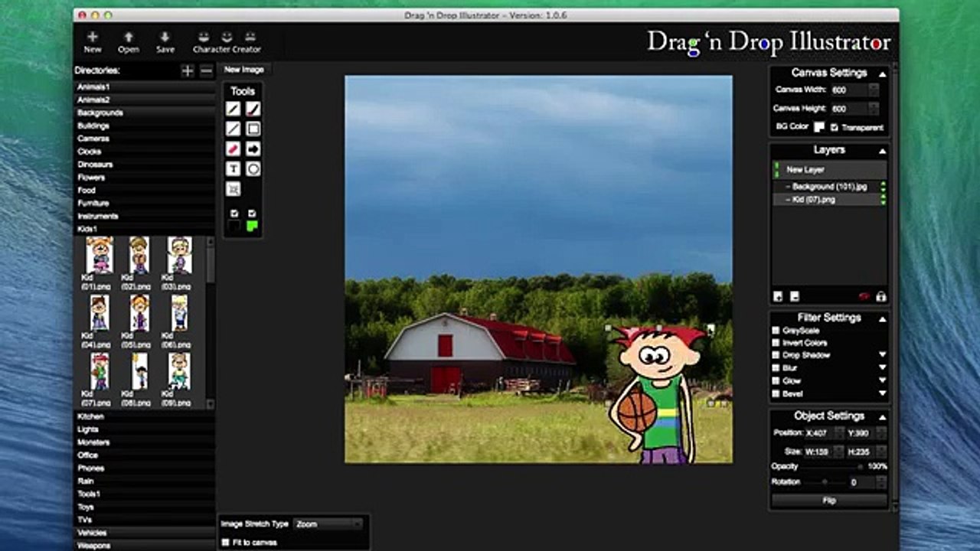Open the Backgrounds directory
The width and height of the screenshot is (980, 551).
144,113
